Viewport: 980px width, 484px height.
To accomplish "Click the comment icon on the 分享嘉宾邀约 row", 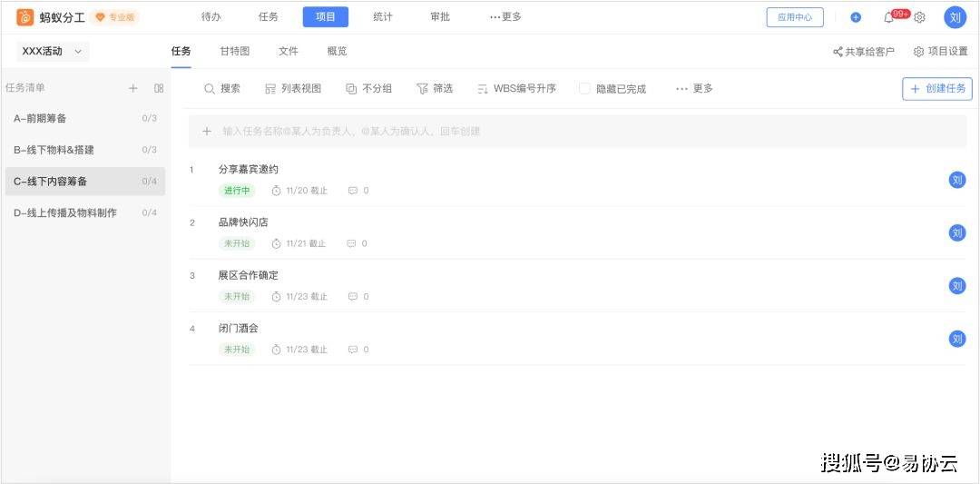I will [352, 191].
